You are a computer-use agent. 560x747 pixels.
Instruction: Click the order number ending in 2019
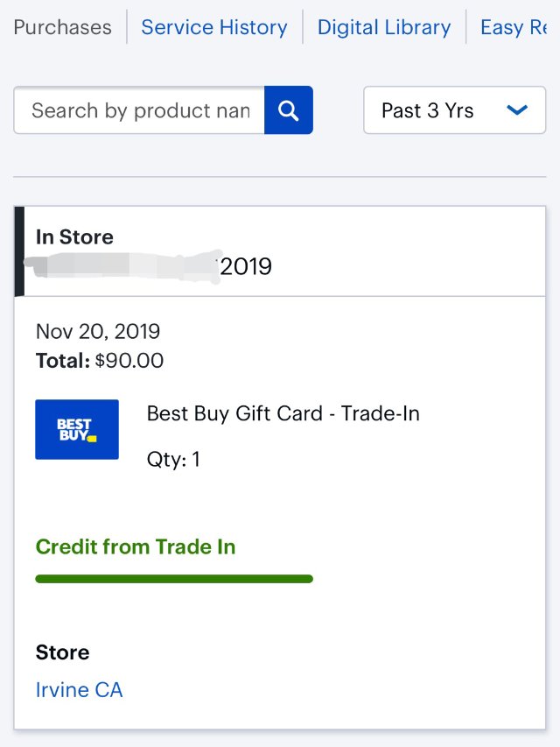(x=245, y=266)
